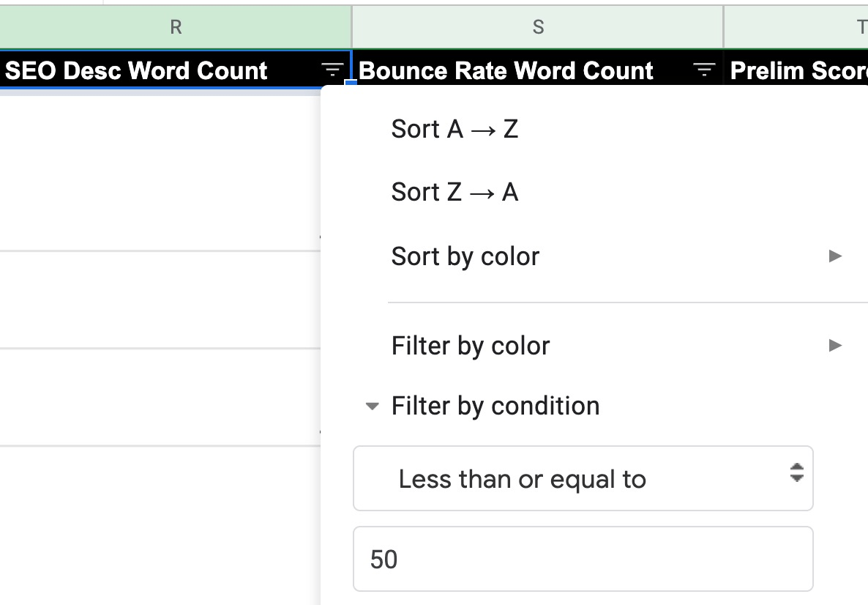Image resolution: width=868 pixels, height=605 pixels.
Task: Open the filter icon on Bounce Rate Word Count
Action: point(703,70)
